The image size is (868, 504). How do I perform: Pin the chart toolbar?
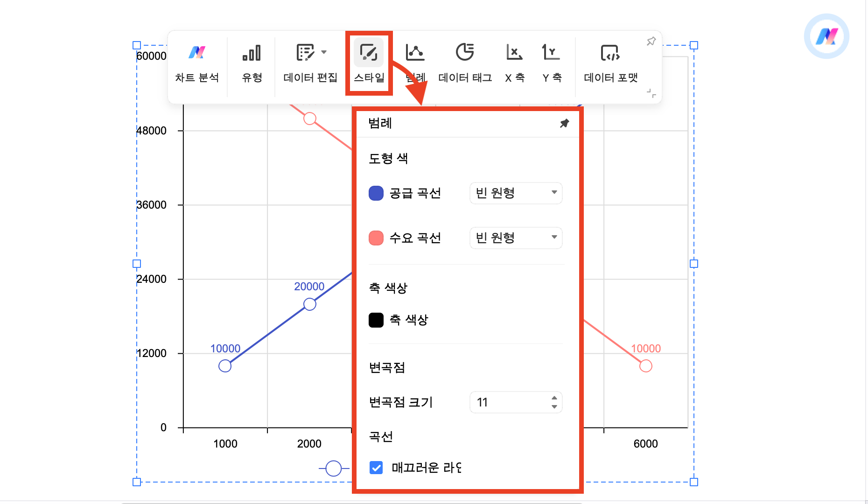point(651,41)
